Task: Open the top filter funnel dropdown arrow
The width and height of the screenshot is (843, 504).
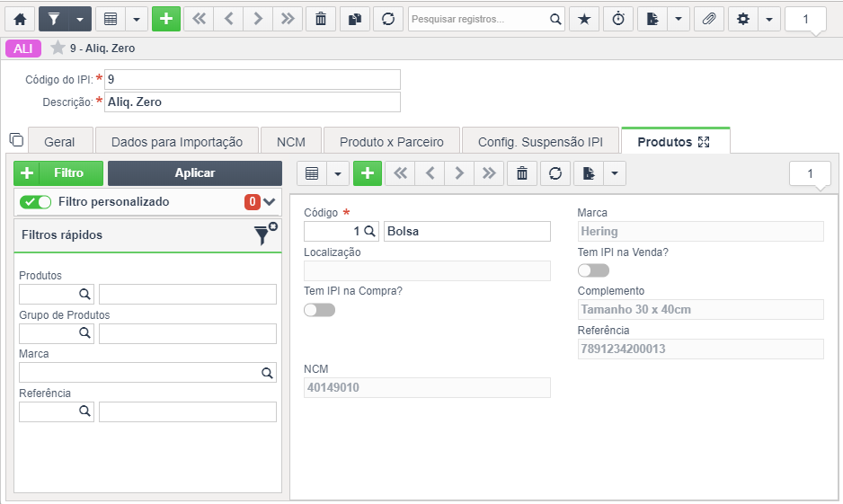Action: (x=80, y=20)
